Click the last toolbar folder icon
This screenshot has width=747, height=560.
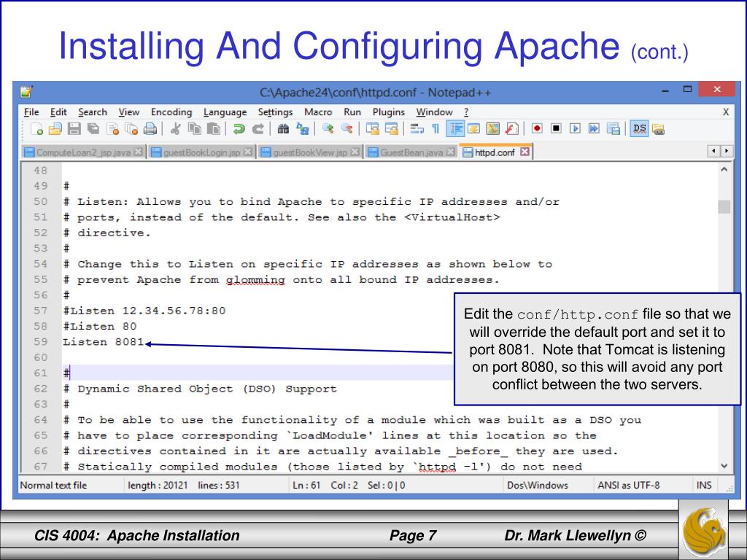coord(659,128)
